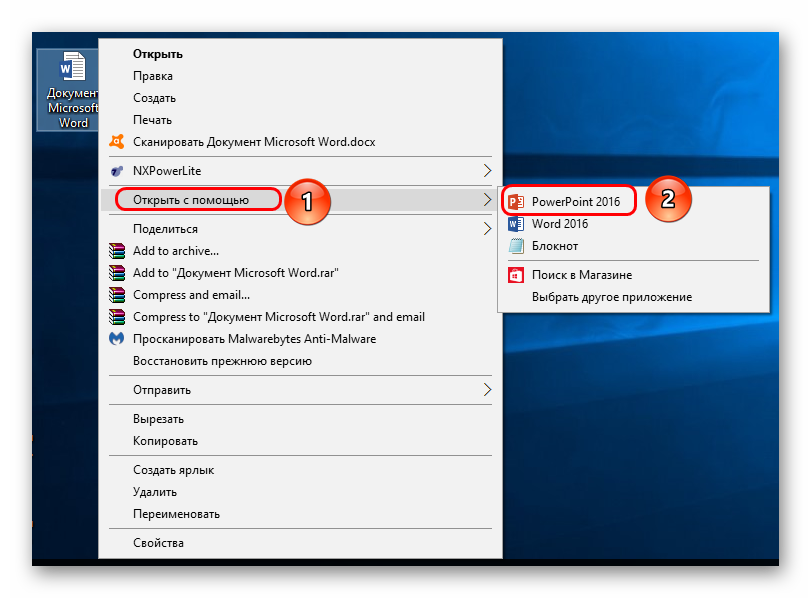Choose Свойства in the context menu

tap(159, 543)
